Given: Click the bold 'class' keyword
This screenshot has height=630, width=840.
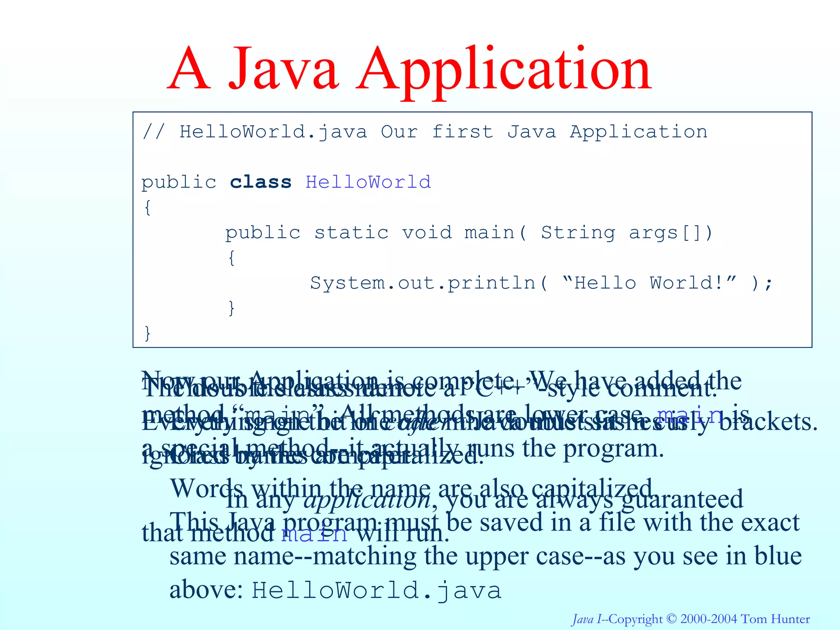Looking at the screenshot, I should pos(260,182).
